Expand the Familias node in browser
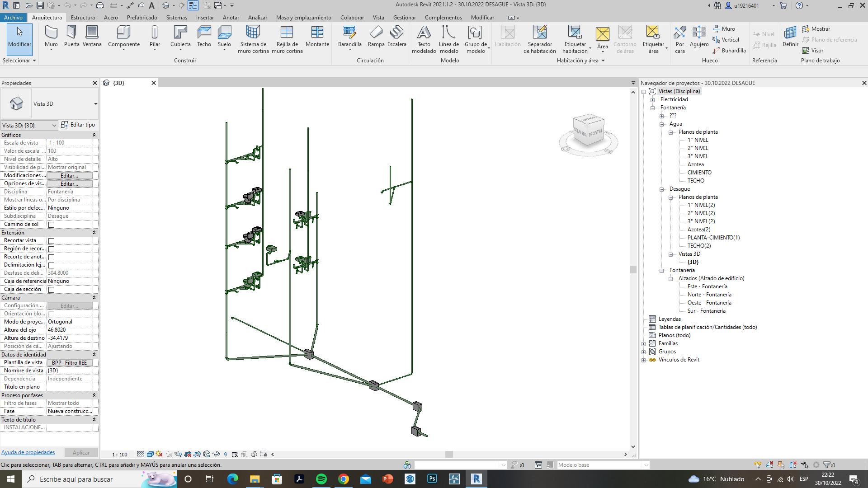Screen dimensions: 868x488 tap(643, 344)
